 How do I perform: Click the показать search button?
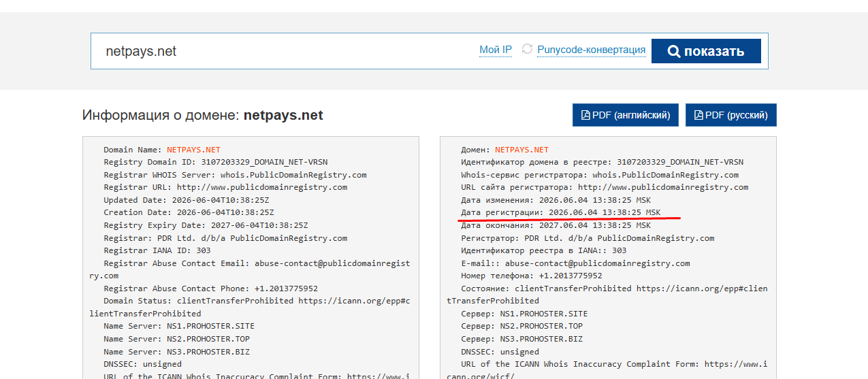(x=706, y=51)
